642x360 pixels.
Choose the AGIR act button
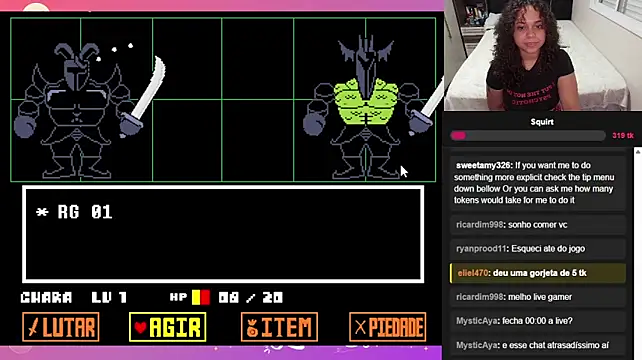tap(167, 327)
